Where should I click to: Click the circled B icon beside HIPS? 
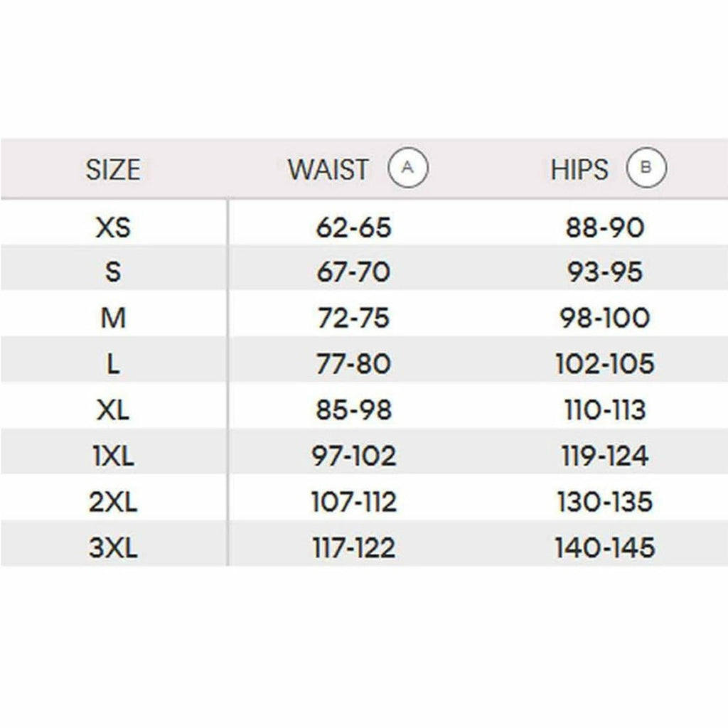[x=646, y=168]
